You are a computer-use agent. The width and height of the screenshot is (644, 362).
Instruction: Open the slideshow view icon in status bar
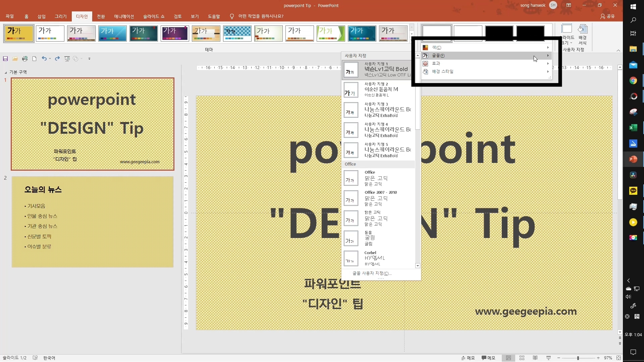pyautogui.click(x=548, y=358)
